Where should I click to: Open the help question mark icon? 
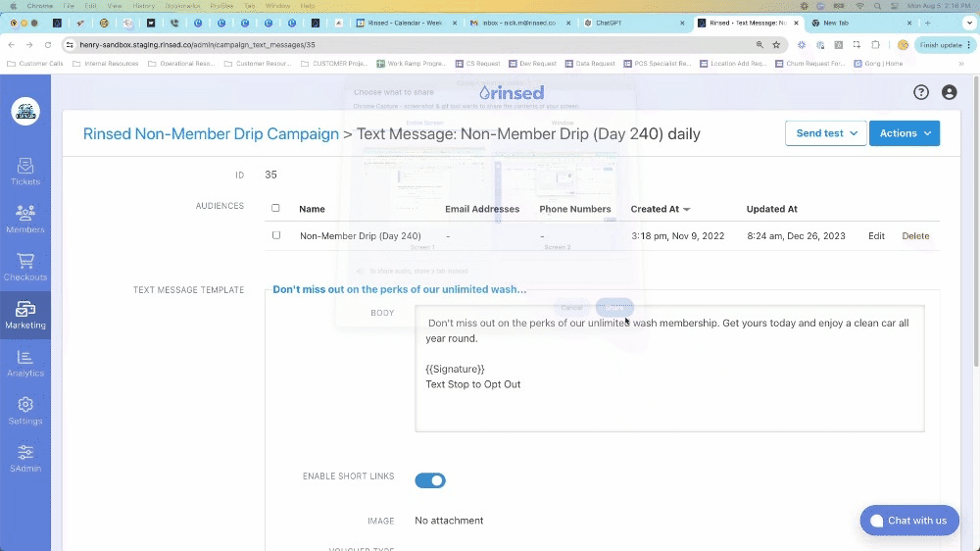[920, 92]
